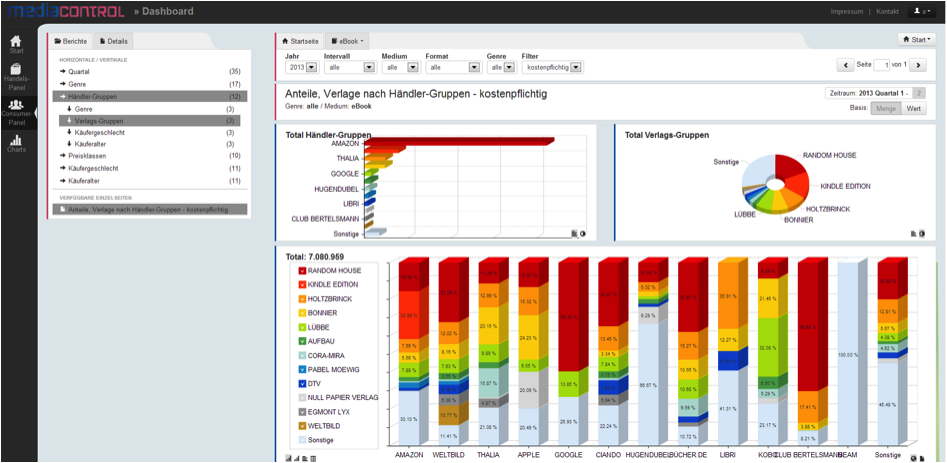Switch to the Details tab
The width and height of the screenshot is (947, 463).
pyautogui.click(x=114, y=41)
